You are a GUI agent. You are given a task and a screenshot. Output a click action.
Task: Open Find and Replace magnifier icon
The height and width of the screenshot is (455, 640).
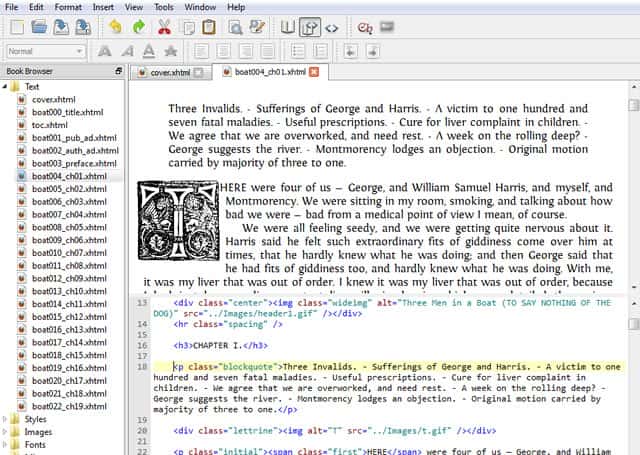click(x=235, y=27)
